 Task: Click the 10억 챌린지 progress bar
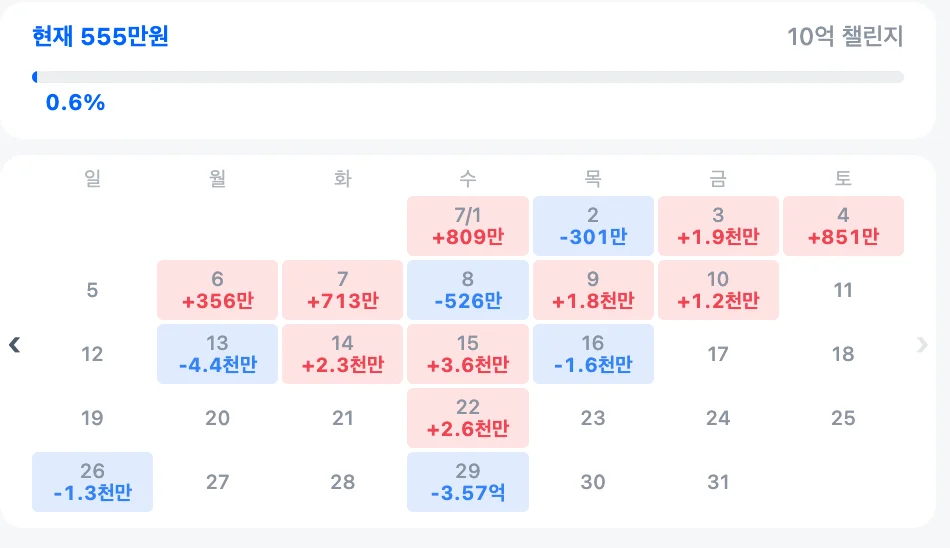pos(468,77)
